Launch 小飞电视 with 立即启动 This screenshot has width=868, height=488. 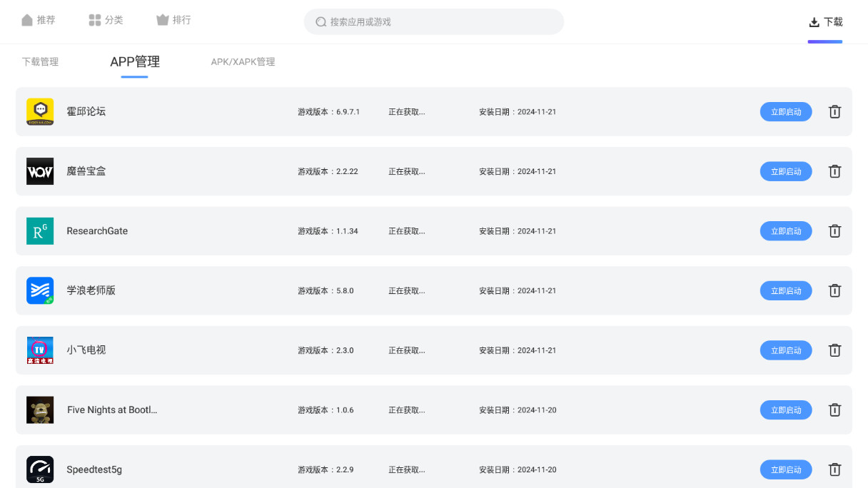pos(786,350)
